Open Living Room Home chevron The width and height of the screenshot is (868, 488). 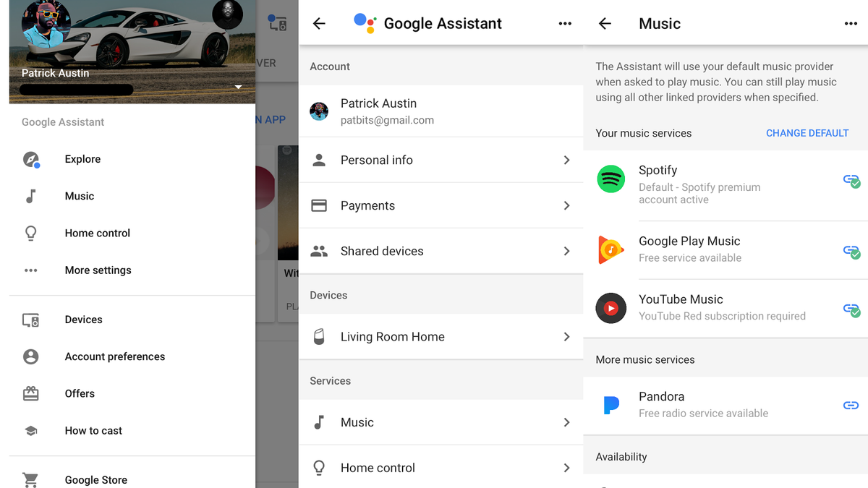pyautogui.click(x=566, y=337)
